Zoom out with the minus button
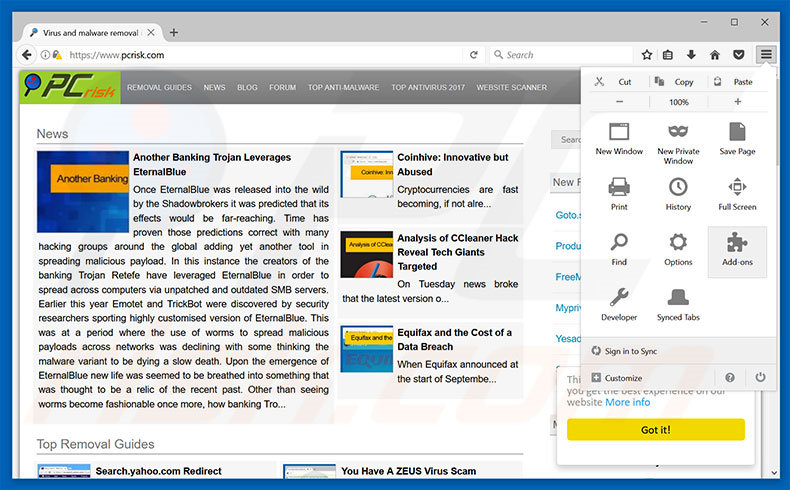Viewport: 790px width, 490px height. click(620, 102)
